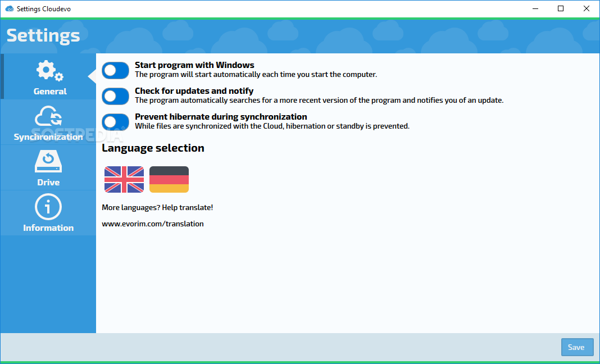Image resolution: width=600 pixels, height=364 pixels.
Task: Click description about searching for a more recent version
Action: click(319, 101)
